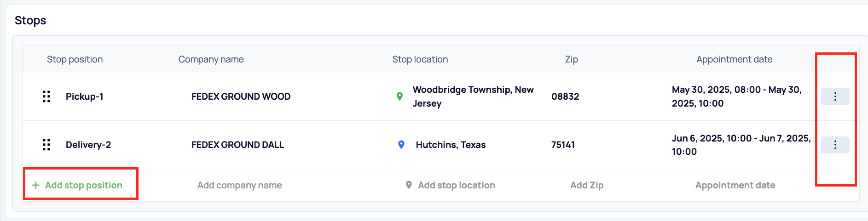Click the Jun 6, 2025 appointment date

coord(741,145)
